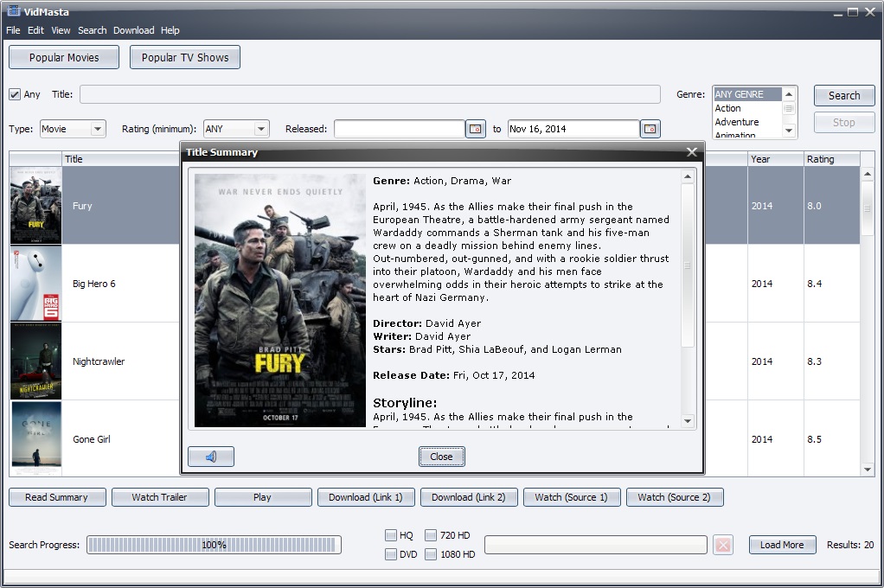The height and width of the screenshot is (588, 884).
Task: Open the Type dropdown set to Movie
Action: [x=72, y=129]
